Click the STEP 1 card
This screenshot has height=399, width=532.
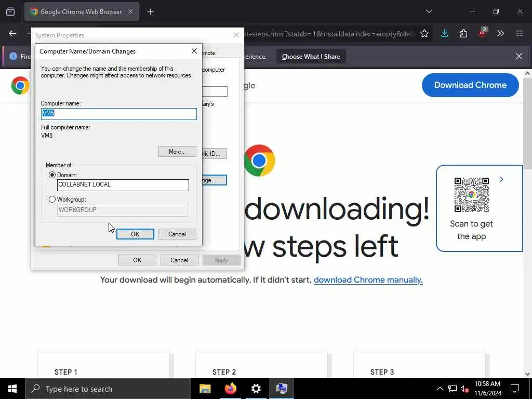coord(103,364)
